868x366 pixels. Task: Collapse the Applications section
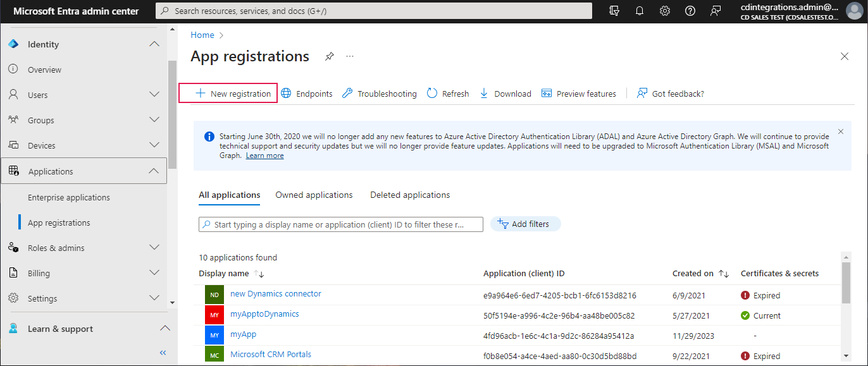tap(154, 170)
